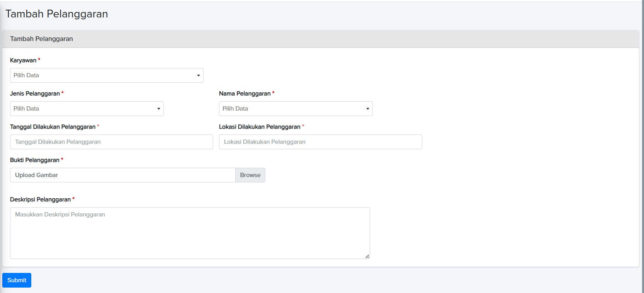644x293 pixels.
Task: Click the Deskripsi Pelanggaran label
Action: click(x=40, y=199)
